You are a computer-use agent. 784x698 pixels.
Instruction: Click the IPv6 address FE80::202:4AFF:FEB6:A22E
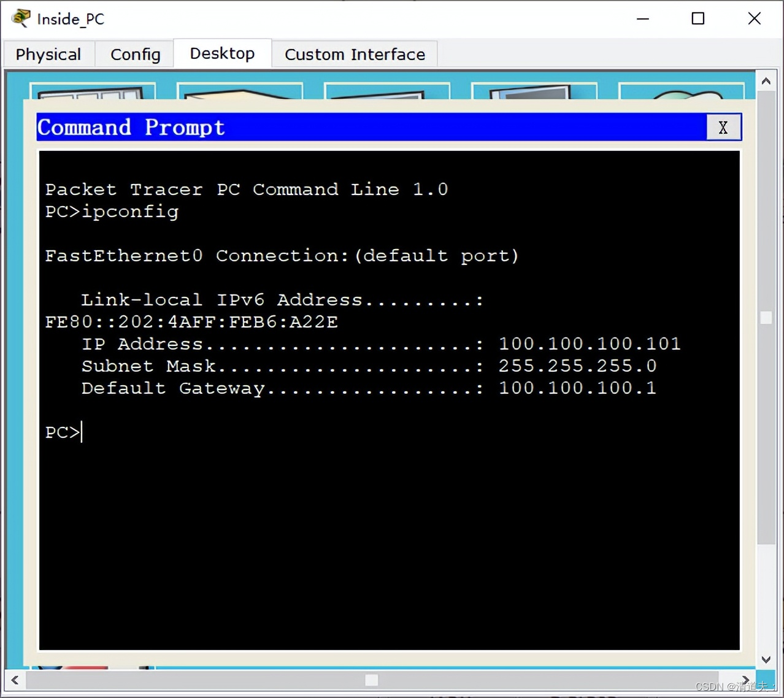point(191,321)
